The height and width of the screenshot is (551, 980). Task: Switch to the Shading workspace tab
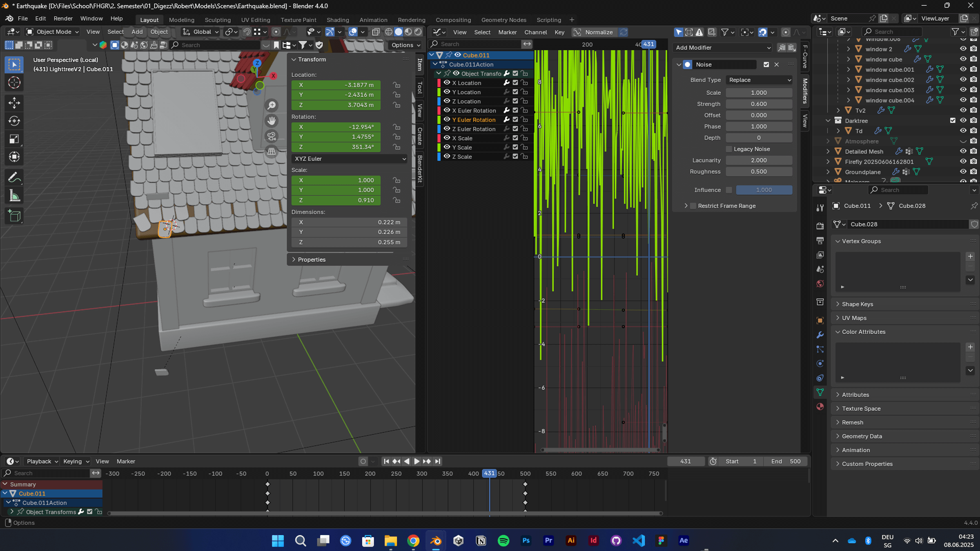click(338, 20)
